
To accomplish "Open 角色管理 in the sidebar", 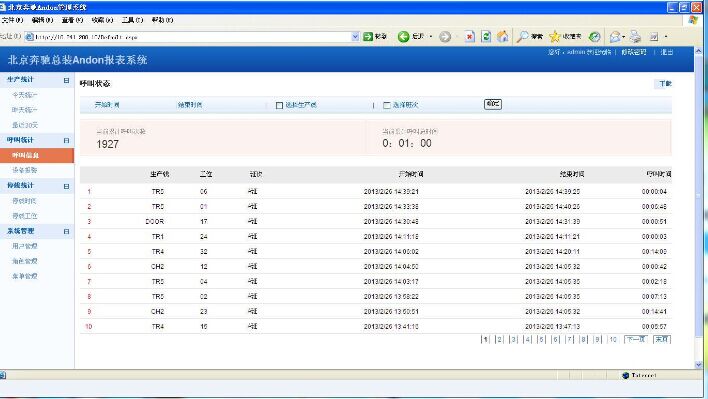I will [x=25, y=261].
